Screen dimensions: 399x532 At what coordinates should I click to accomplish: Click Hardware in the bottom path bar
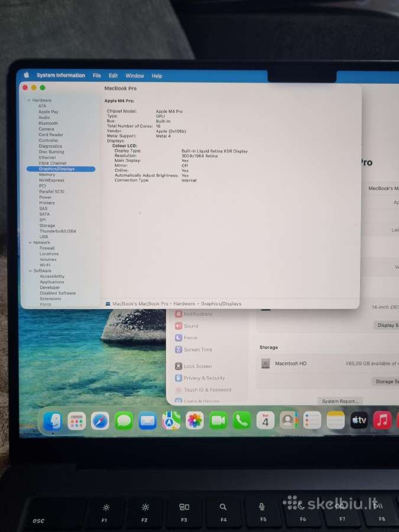[184, 304]
